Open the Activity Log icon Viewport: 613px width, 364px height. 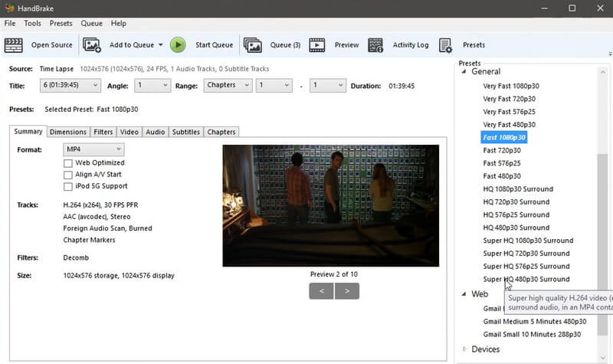[375, 45]
